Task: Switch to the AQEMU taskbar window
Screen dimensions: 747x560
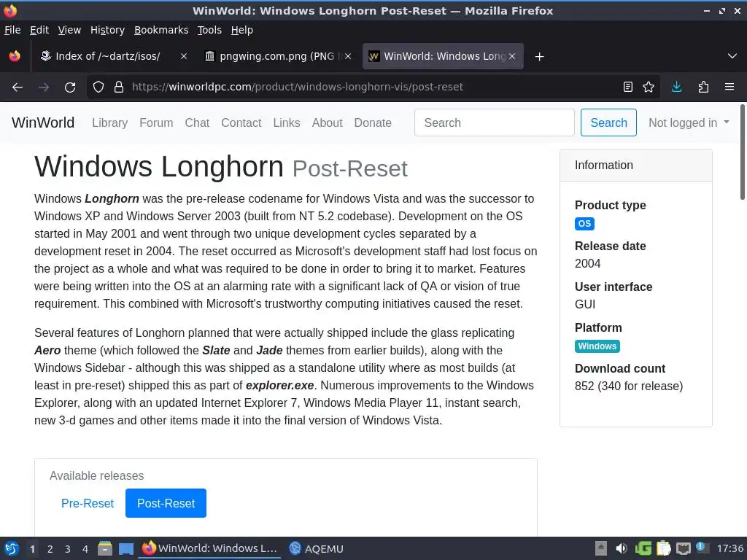Action: [317, 548]
